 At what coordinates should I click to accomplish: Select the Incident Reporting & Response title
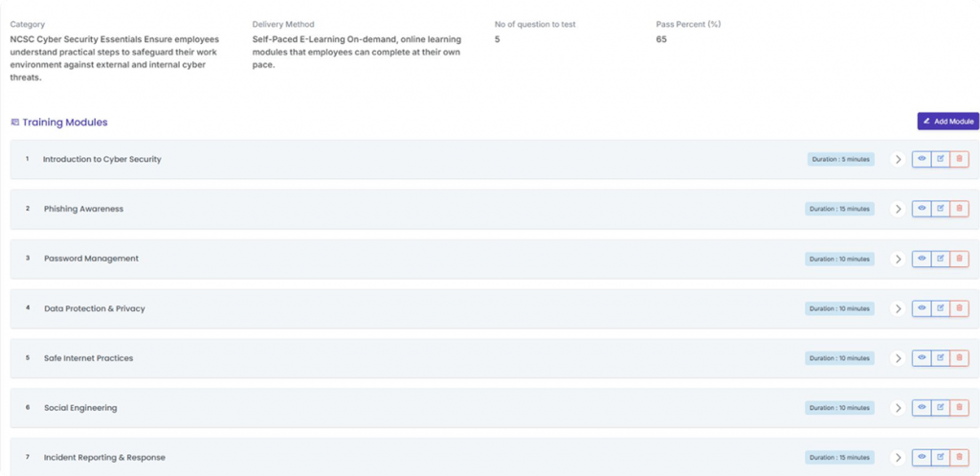[103, 458]
